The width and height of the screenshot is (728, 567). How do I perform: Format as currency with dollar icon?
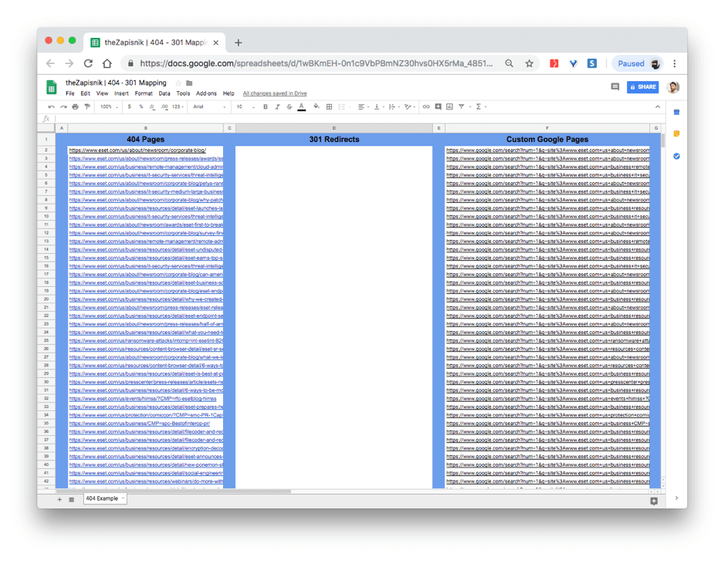point(129,106)
